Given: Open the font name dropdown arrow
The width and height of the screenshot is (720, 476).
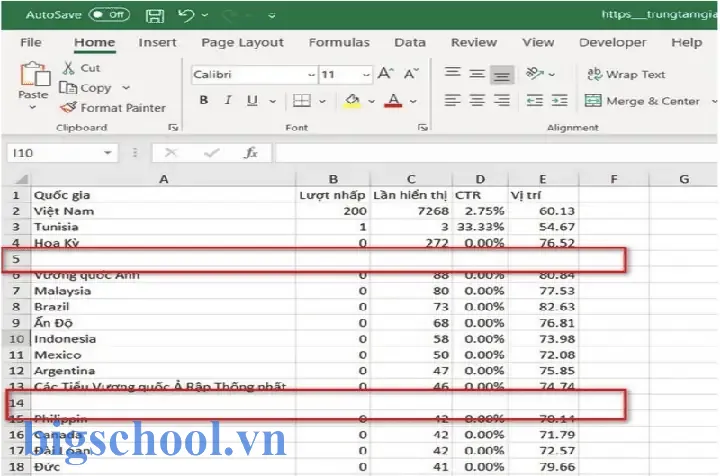Looking at the screenshot, I should pos(311,75).
